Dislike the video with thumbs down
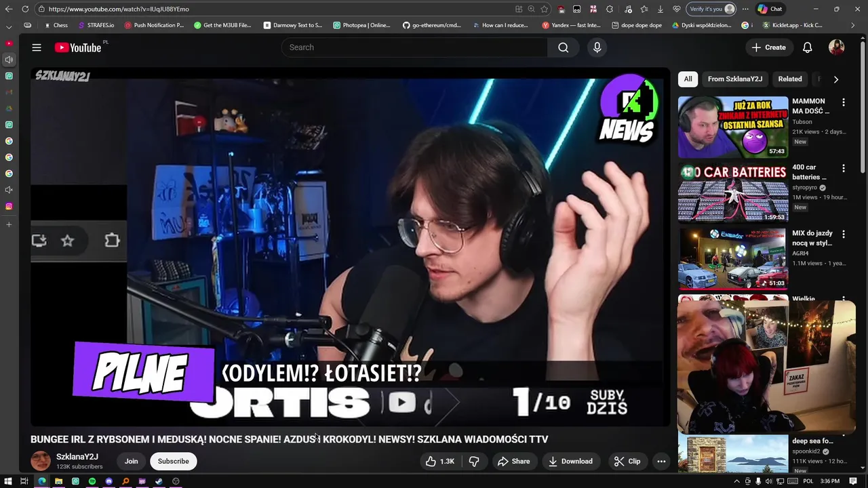This screenshot has height=488, width=868. click(x=474, y=462)
